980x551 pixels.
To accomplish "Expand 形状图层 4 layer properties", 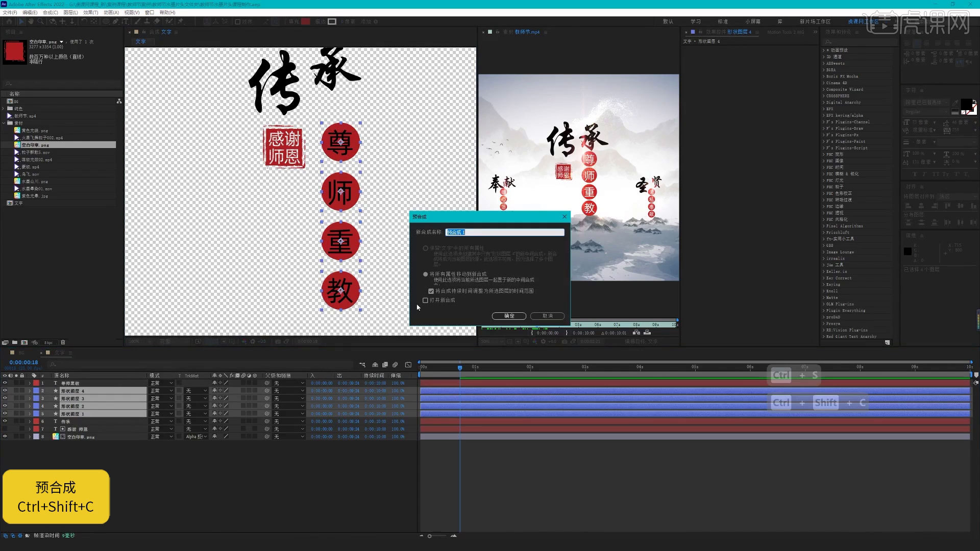I will tap(30, 391).
